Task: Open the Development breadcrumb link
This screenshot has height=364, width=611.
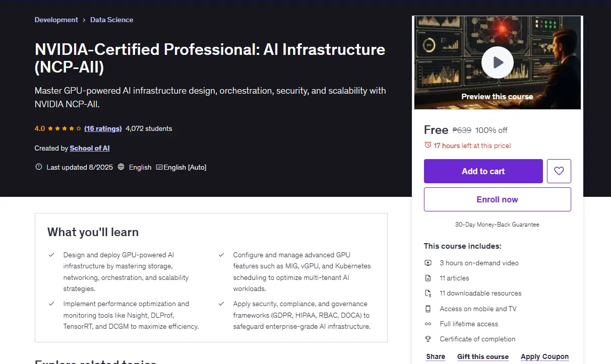Action: coord(56,20)
